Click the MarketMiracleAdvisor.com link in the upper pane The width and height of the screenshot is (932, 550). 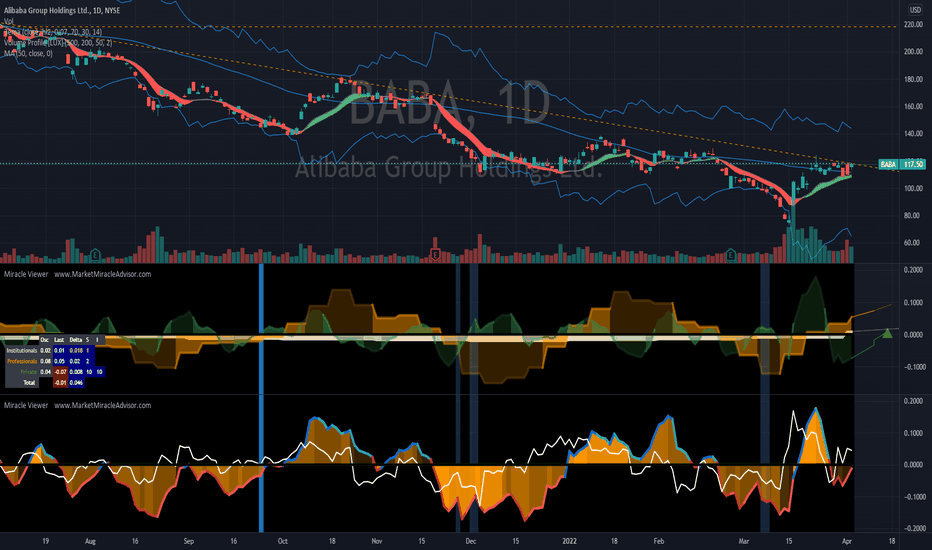tap(103, 274)
